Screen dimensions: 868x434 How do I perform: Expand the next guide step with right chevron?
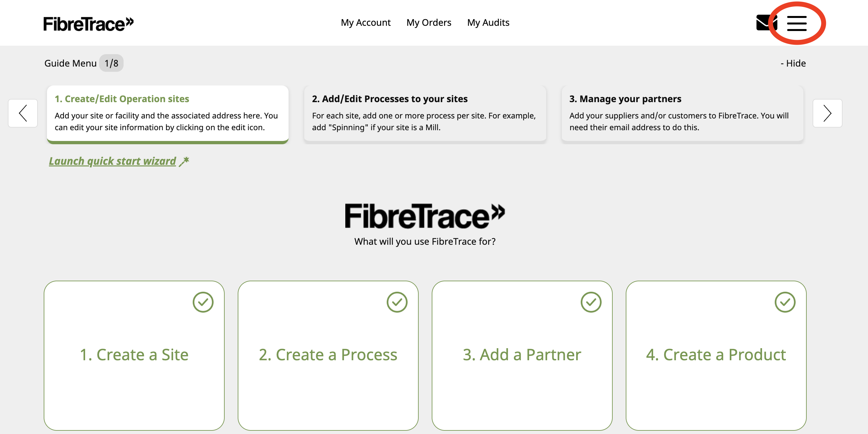tap(827, 113)
